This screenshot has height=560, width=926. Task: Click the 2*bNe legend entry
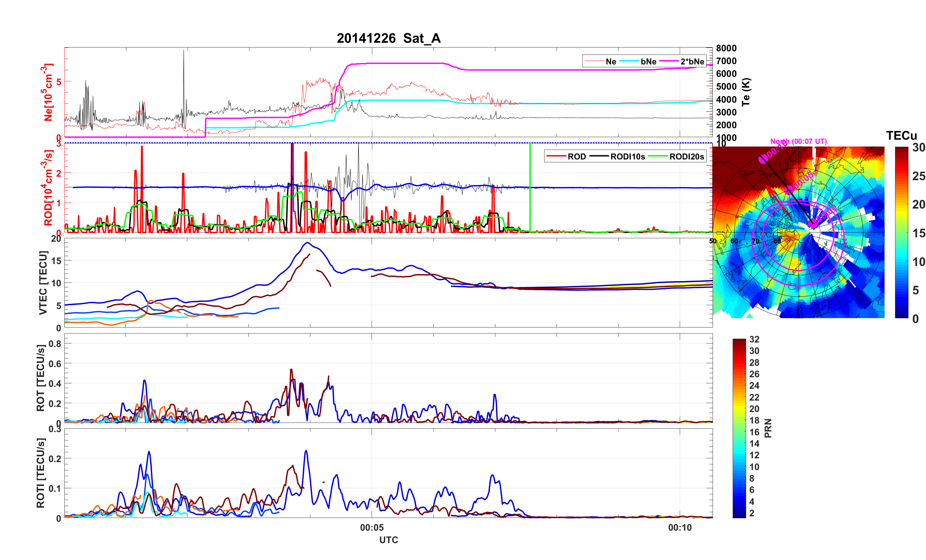click(692, 61)
